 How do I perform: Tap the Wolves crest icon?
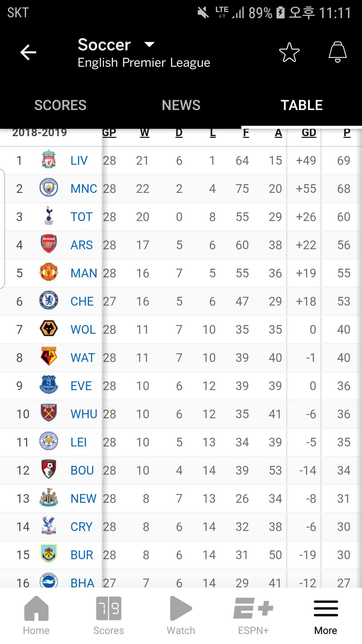[49, 329]
